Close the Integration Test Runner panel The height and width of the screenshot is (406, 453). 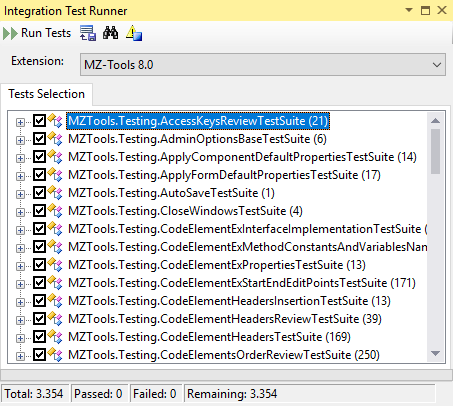click(442, 10)
